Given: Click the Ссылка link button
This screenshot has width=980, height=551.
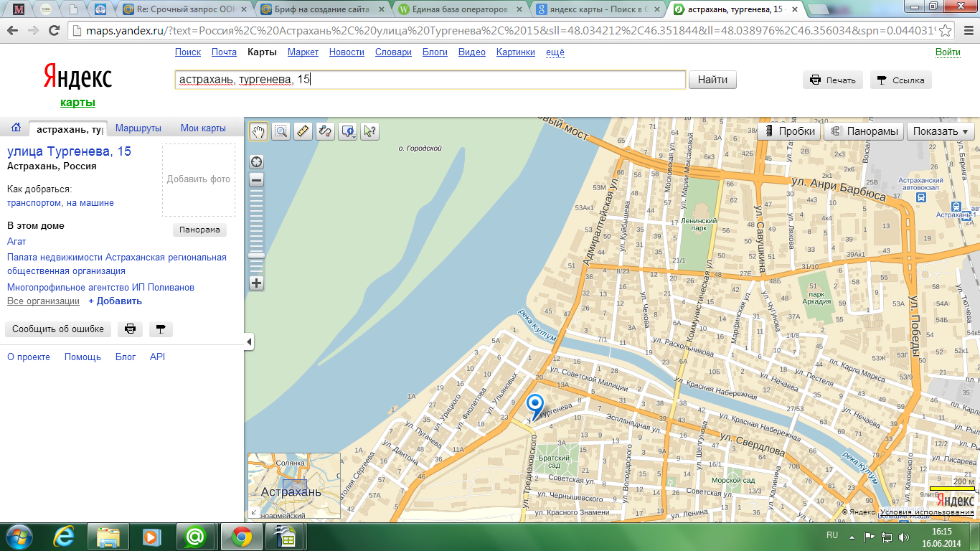Looking at the screenshot, I should click(x=901, y=80).
